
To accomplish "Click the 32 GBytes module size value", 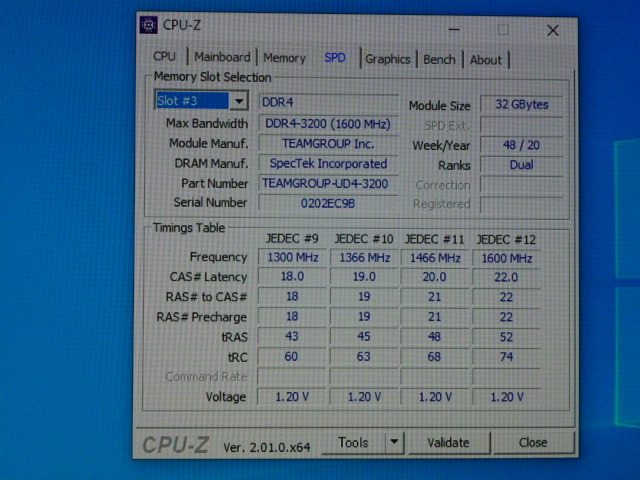I will (522, 104).
